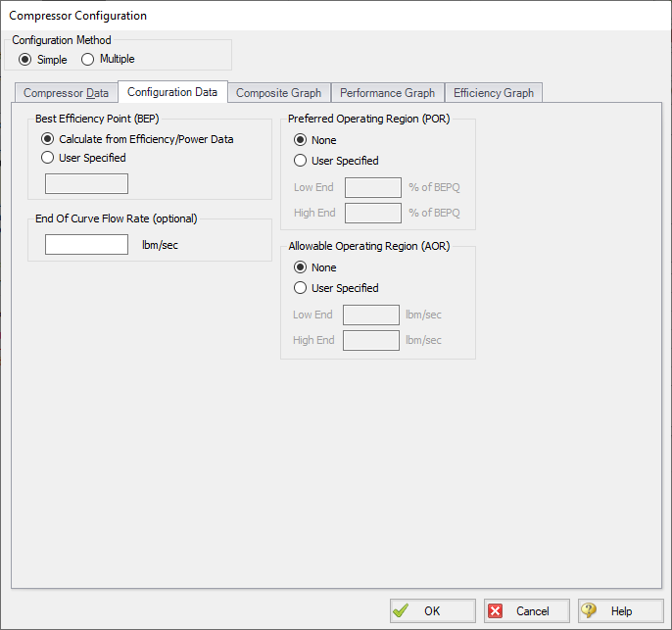Go to the Performance Graph tab

(387, 93)
